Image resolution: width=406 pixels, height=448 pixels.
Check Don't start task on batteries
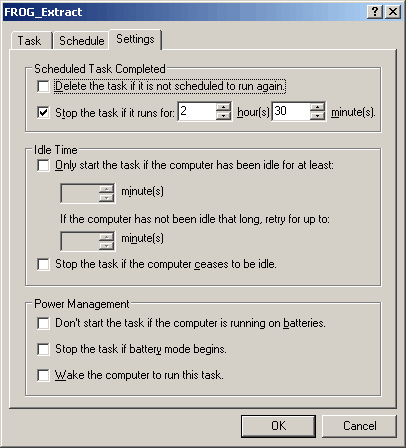point(43,323)
